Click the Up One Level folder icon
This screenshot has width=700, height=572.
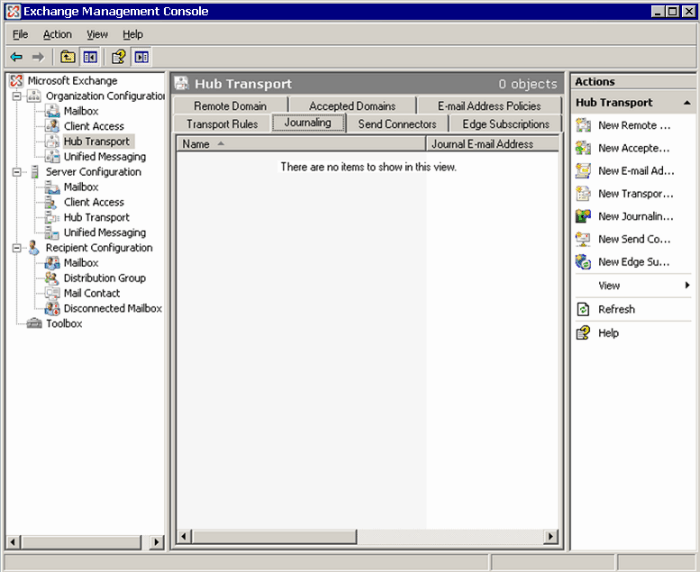tap(68, 57)
